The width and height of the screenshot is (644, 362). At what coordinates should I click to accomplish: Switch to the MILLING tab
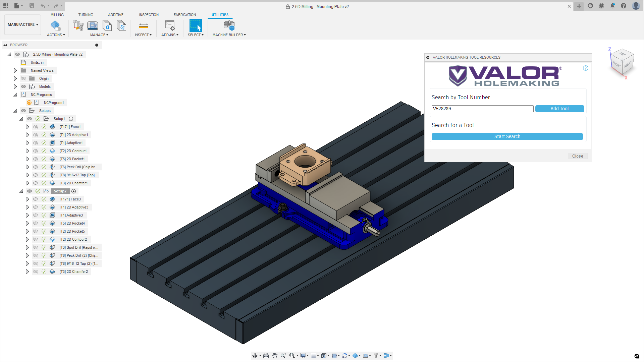[x=57, y=15]
